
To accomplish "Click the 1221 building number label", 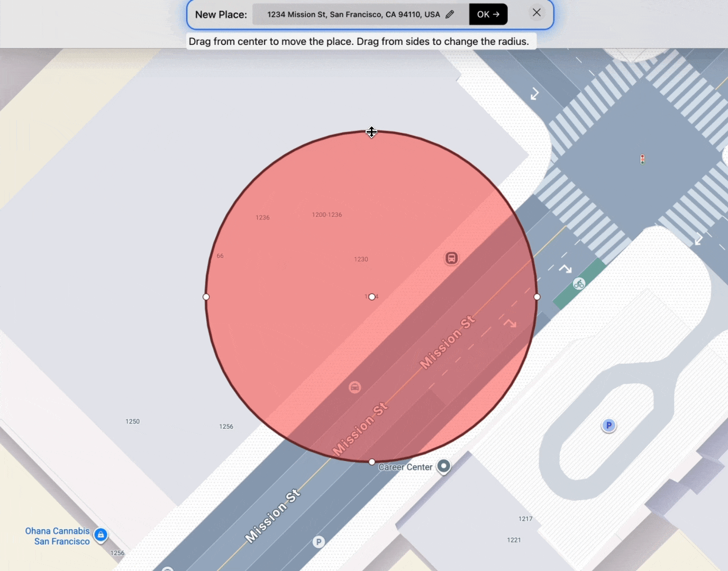I will (x=514, y=540).
